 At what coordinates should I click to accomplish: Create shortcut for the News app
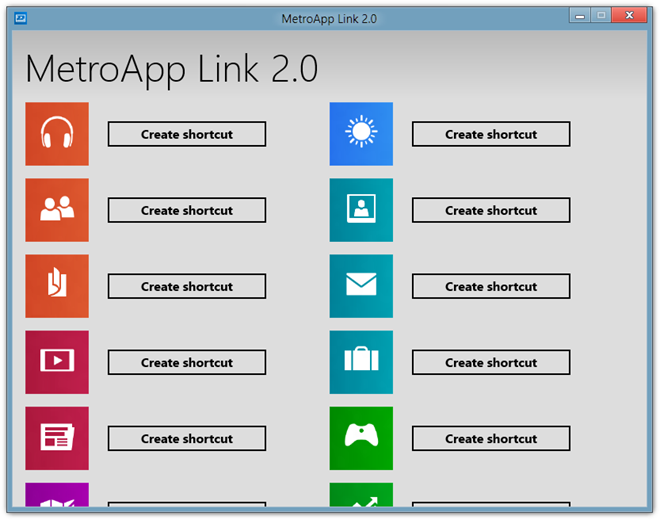tap(187, 438)
